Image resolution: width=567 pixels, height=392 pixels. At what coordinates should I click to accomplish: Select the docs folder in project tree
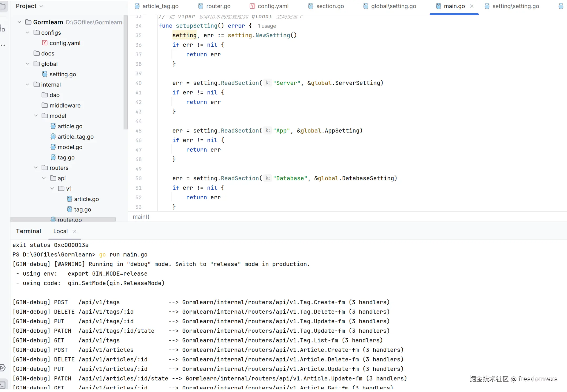[47, 53]
